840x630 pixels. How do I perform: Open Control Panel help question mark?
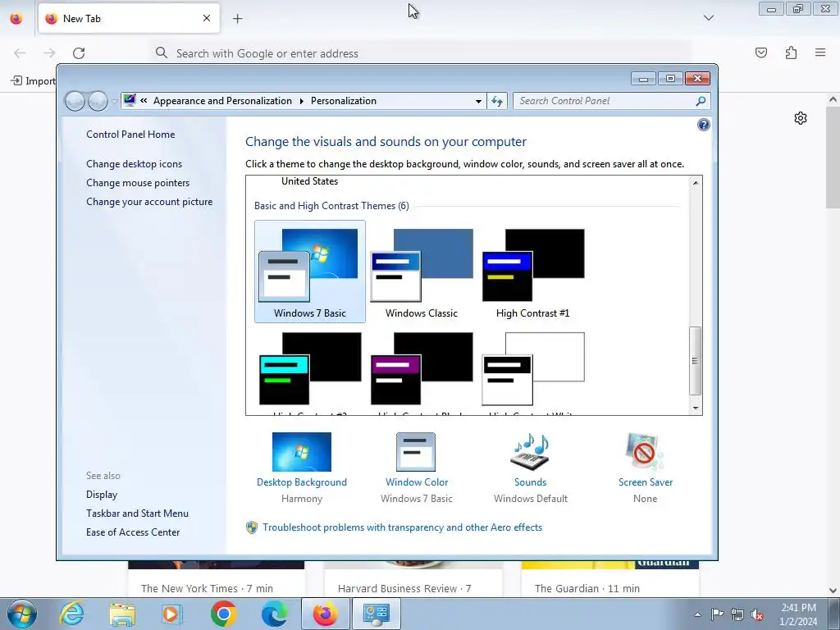point(703,125)
